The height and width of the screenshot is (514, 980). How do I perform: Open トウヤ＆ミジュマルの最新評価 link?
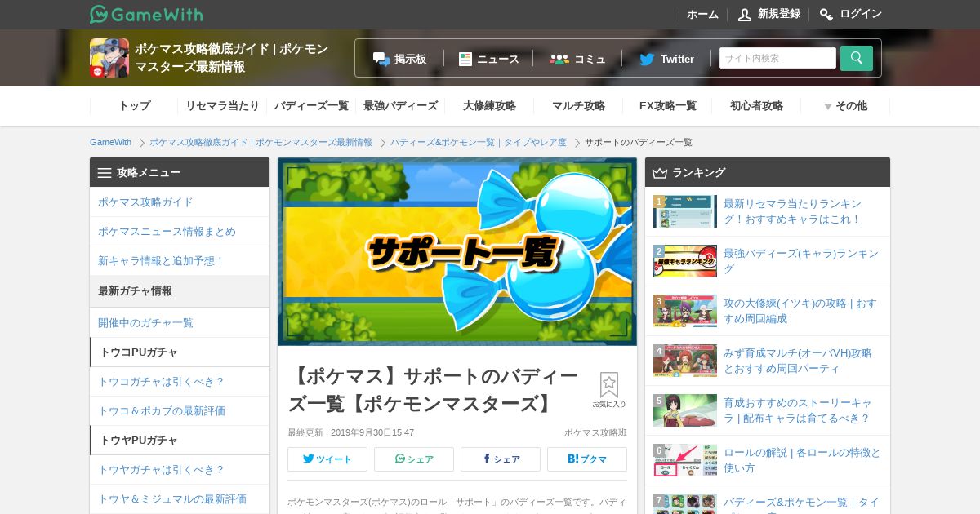180,499
